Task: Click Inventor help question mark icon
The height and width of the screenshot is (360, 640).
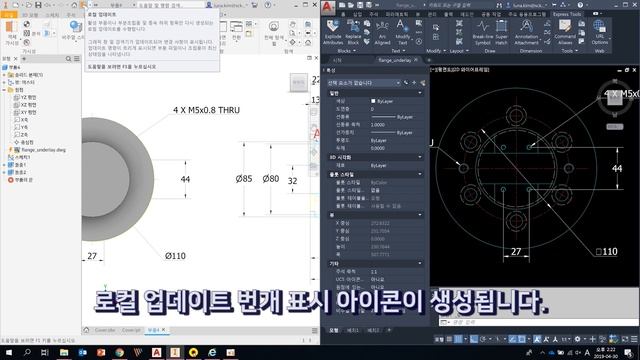Action: [268, 5]
